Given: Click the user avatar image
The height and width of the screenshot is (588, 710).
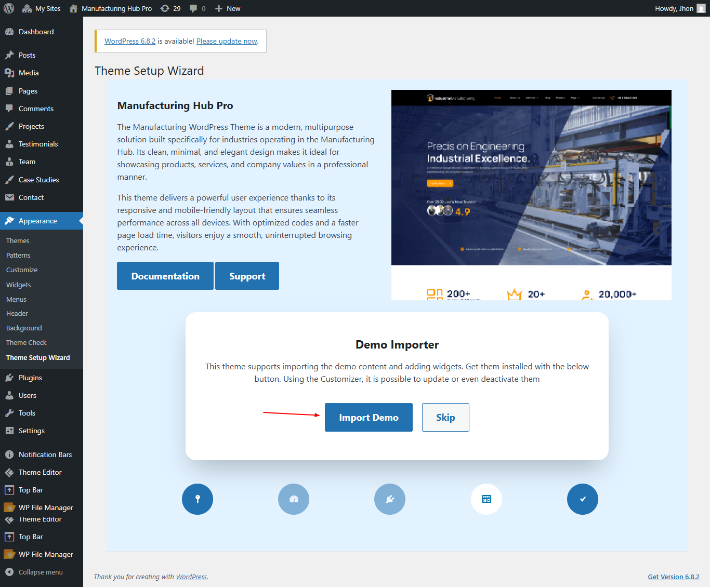Looking at the screenshot, I should click(701, 8).
